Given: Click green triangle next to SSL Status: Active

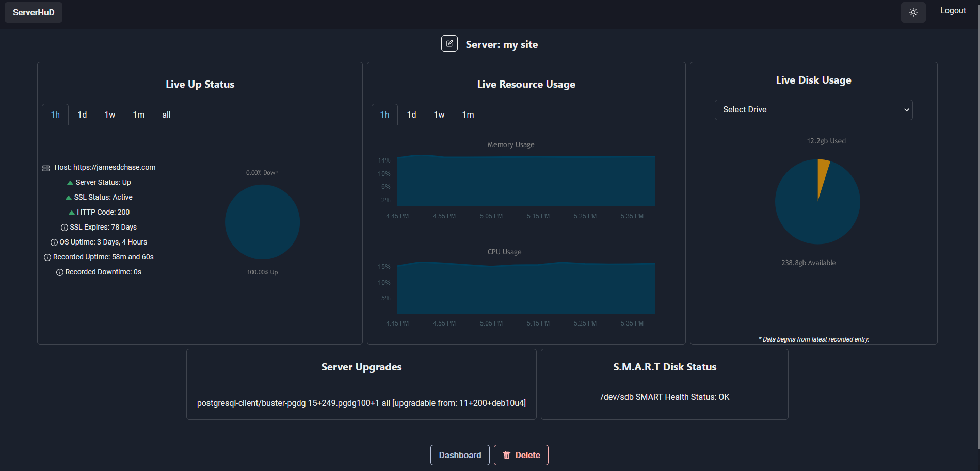Looking at the screenshot, I should [x=69, y=198].
